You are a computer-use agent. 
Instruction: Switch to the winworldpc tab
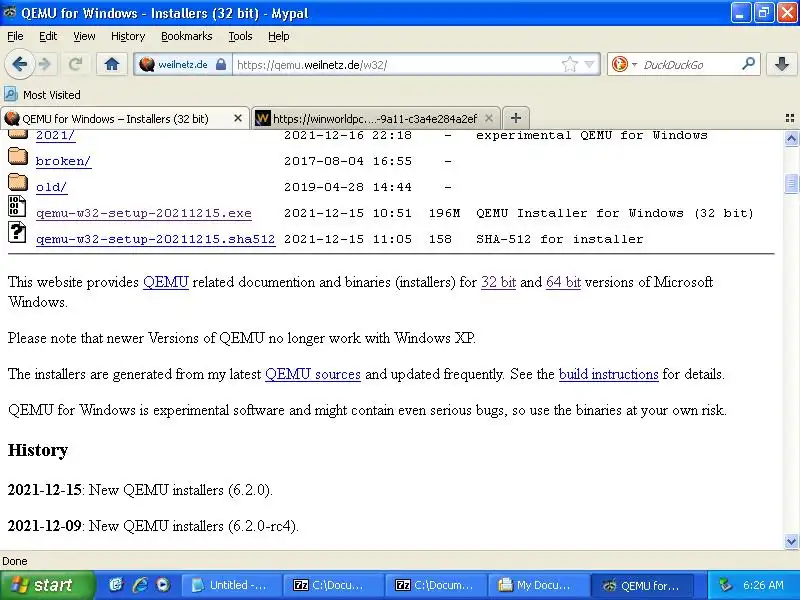377,118
